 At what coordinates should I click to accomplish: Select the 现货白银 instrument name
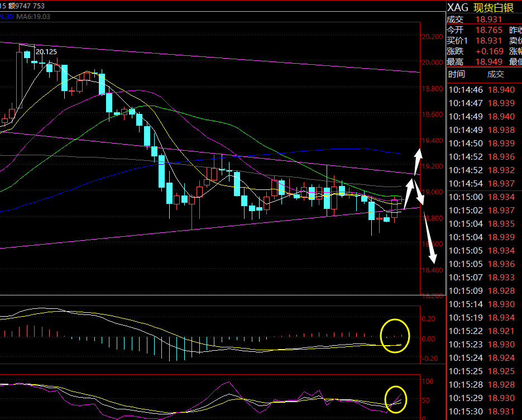click(x=494, y=8)
